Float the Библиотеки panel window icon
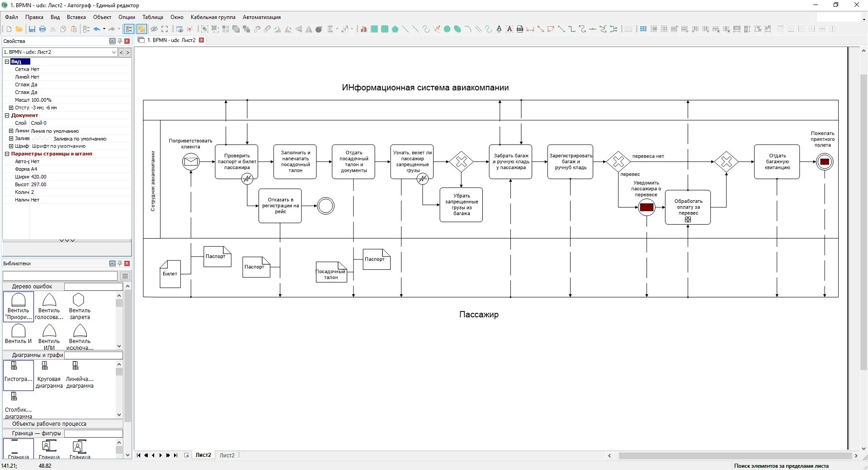The image size is (868, 470). 112,263
